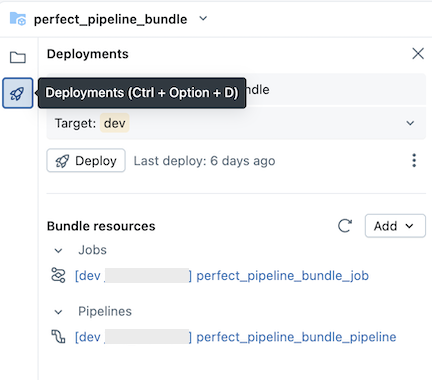This screenshot has height=380, width=432.
Task: Open the Add resource dropdown
Action: (395, 226)
